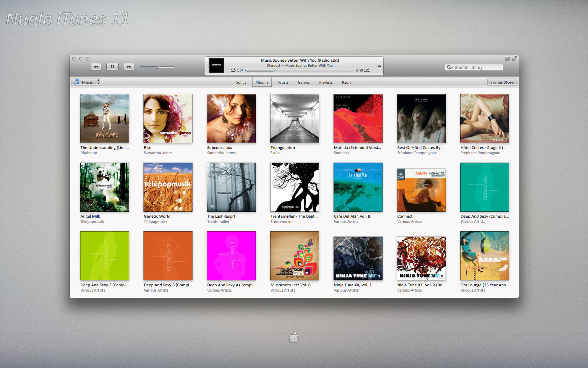Click the 'Röyksopp' artist name
Viewport: 588px width, 368px height.
pyautogui.click(x=89, y=153)
